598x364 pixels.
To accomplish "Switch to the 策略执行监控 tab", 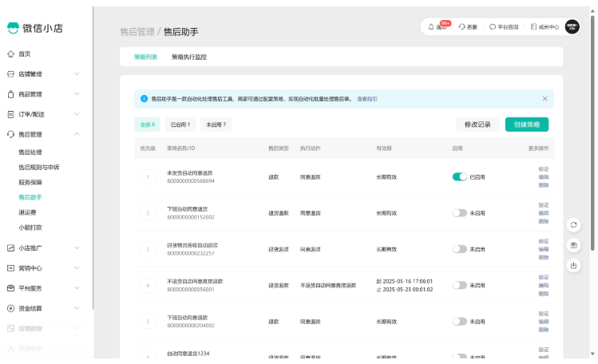I will pyautogui.click(x=194, y=57).
